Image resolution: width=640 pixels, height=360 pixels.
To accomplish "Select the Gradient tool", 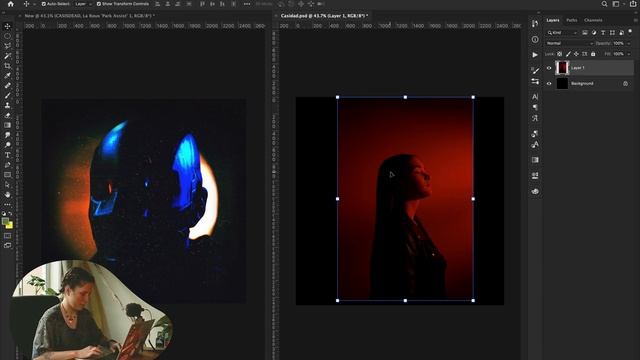I will pyautogui.click(x=7, y=125).
